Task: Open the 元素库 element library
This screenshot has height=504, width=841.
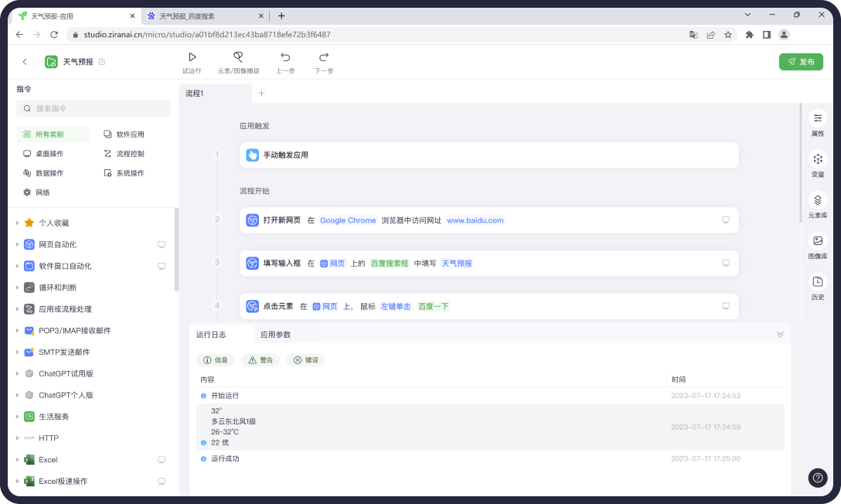Action: click(817, 205)
